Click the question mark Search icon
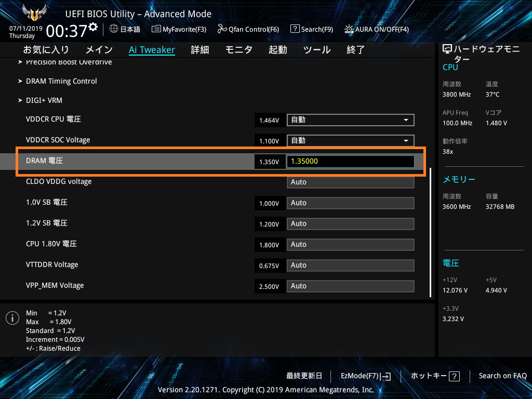The width and height of the screenshot is (532, 399). click(295, 29)
